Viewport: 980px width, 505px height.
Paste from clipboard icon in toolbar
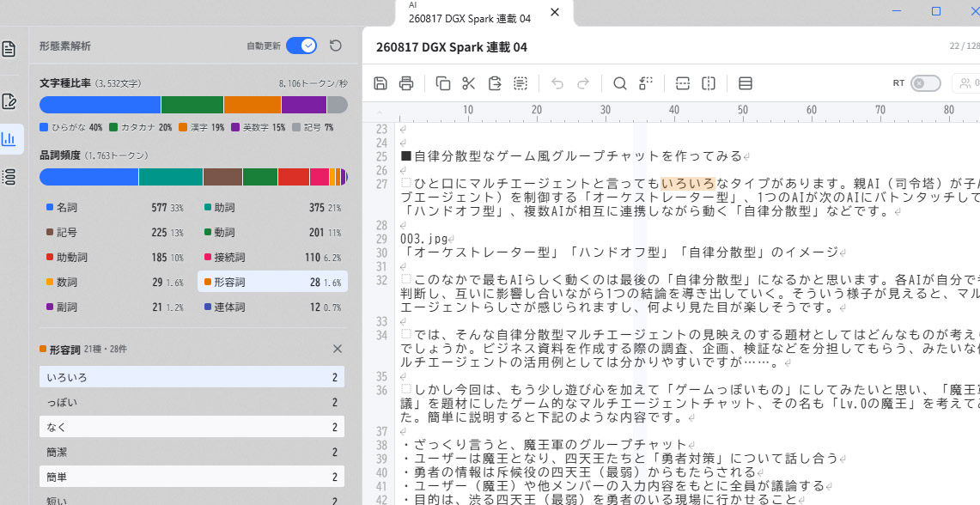coord(495,83)
